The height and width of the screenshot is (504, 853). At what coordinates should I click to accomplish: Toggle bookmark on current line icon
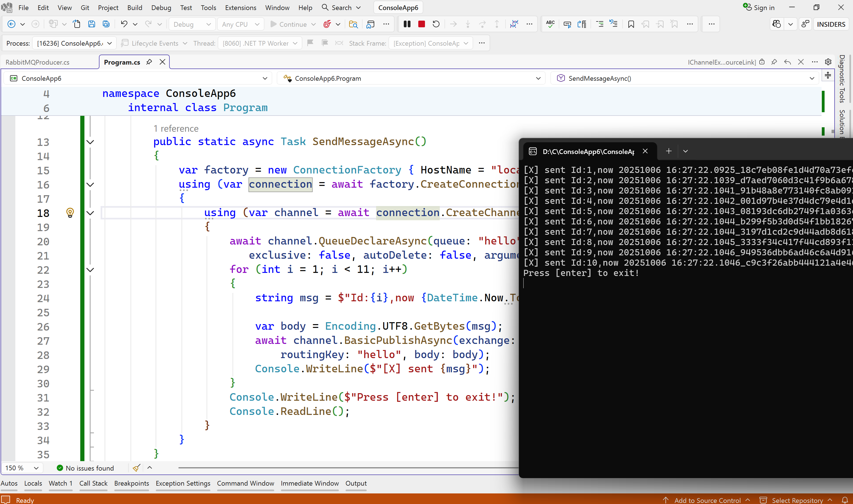(631, 24)
